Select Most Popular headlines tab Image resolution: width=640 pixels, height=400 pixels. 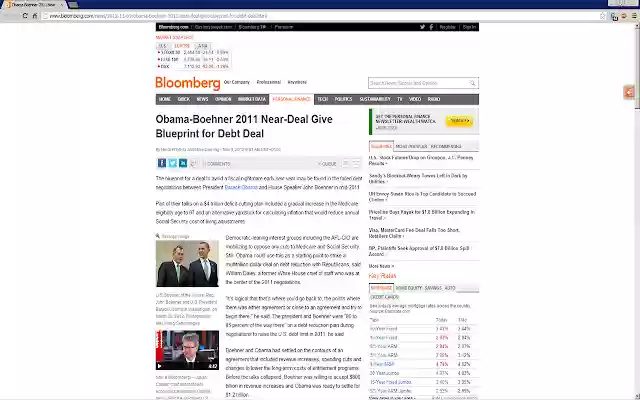pyautogui.click(x=411, y=146)
